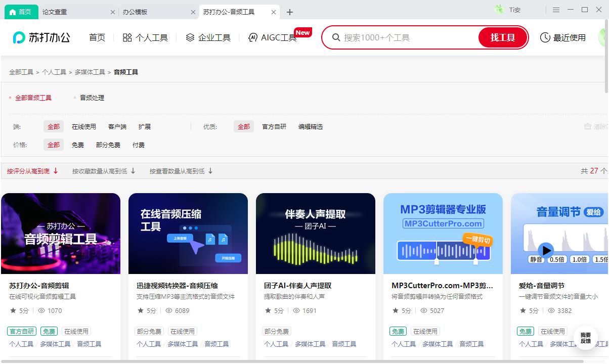This screenshot has width=609, height=364.
Task: Select the 音频处理 category
Action: click(92, 98)
